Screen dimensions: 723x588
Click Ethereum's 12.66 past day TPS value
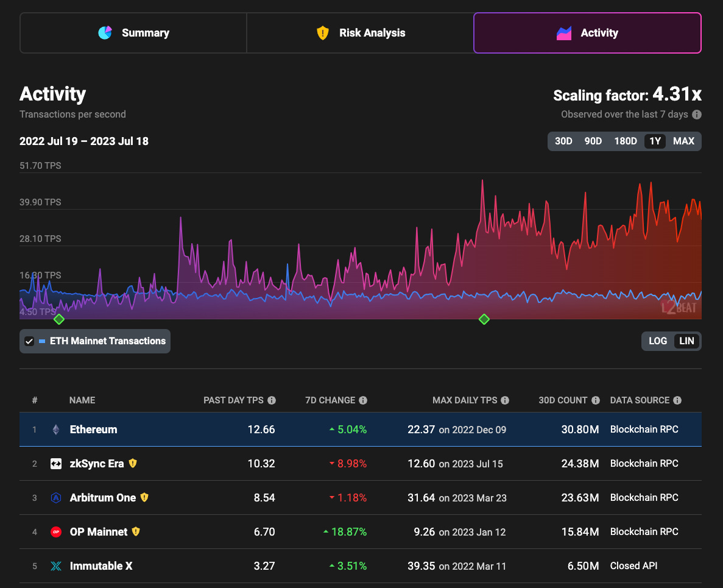261,430
